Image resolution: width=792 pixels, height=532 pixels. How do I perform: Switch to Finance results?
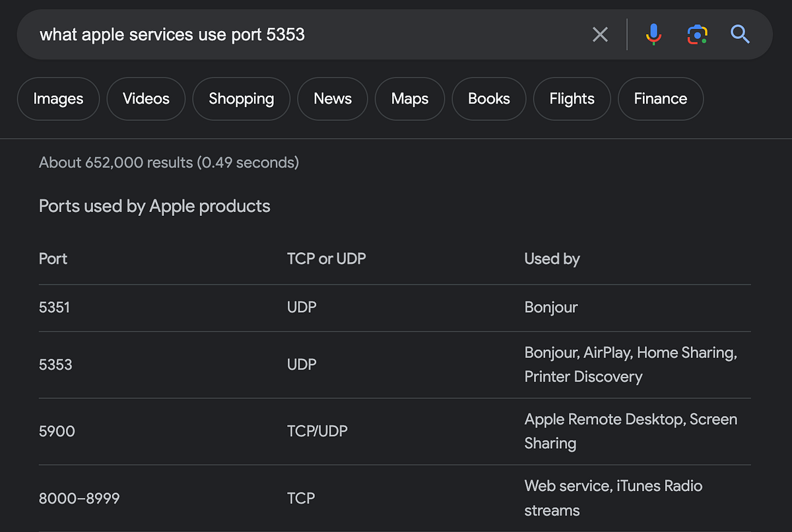click(x=660, y=98)
